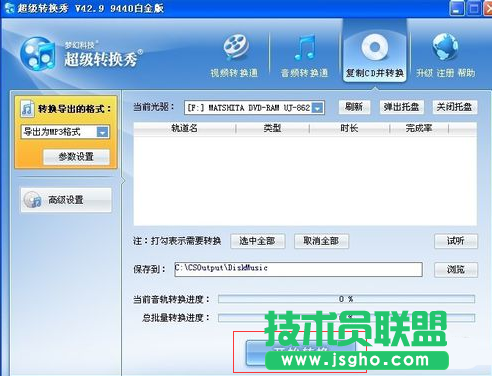Open 参数设置 parameter settings
This screenshot has height=376, width=492.
(x=76, y=156)
